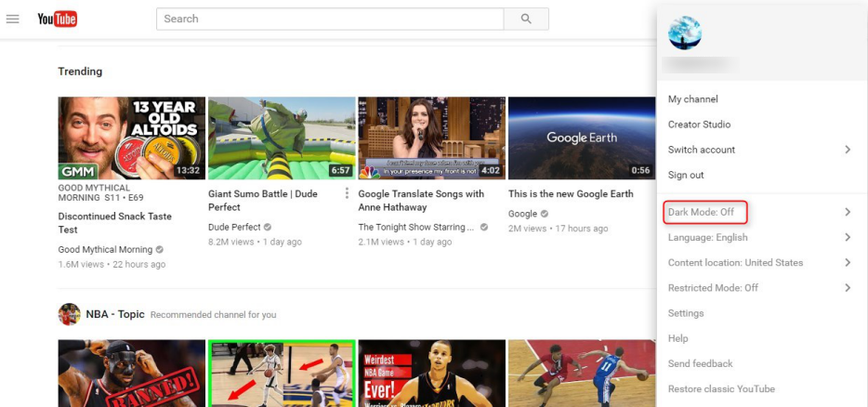Click 'Recommended channel for you' text
The height and width of the screenshot is (407, 868).
pos(213,314)
